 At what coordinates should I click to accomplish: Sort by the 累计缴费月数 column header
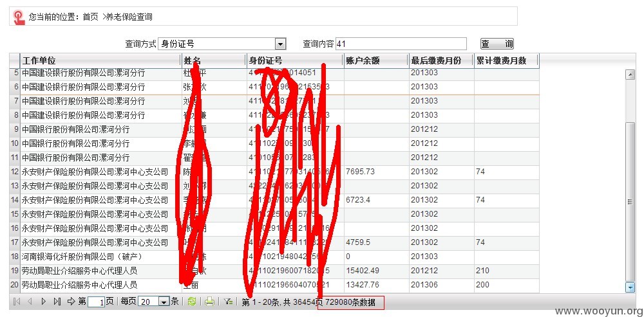[x=506, y=60]
